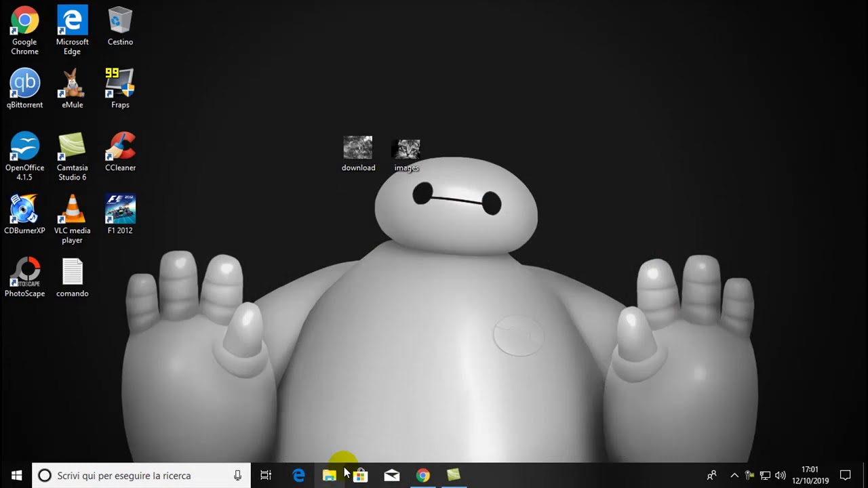Screen dimensions: 868x488
Task: Open Task View from the taskbar
Action: 266,475
